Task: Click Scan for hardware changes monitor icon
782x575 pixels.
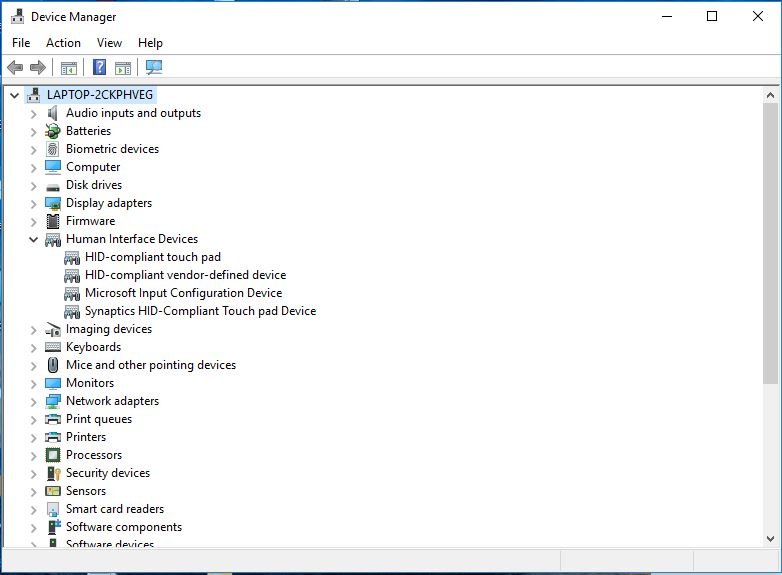Action: (153, 68)
